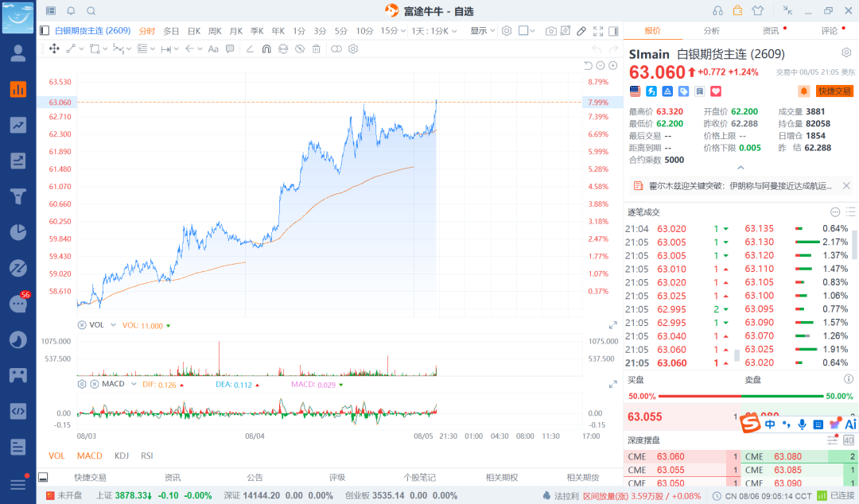This screenshot has width=859, height=504.
Task: Open the 快捷交易 bottom tab
Action: (x=91, y=478)
